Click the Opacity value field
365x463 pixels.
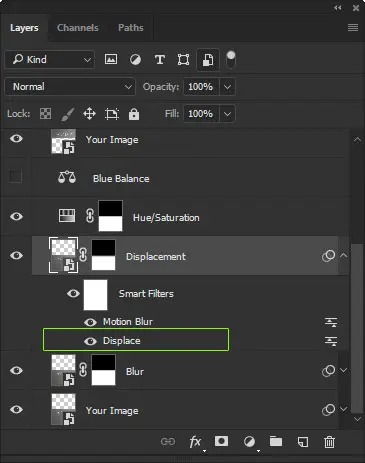(201, 87)
